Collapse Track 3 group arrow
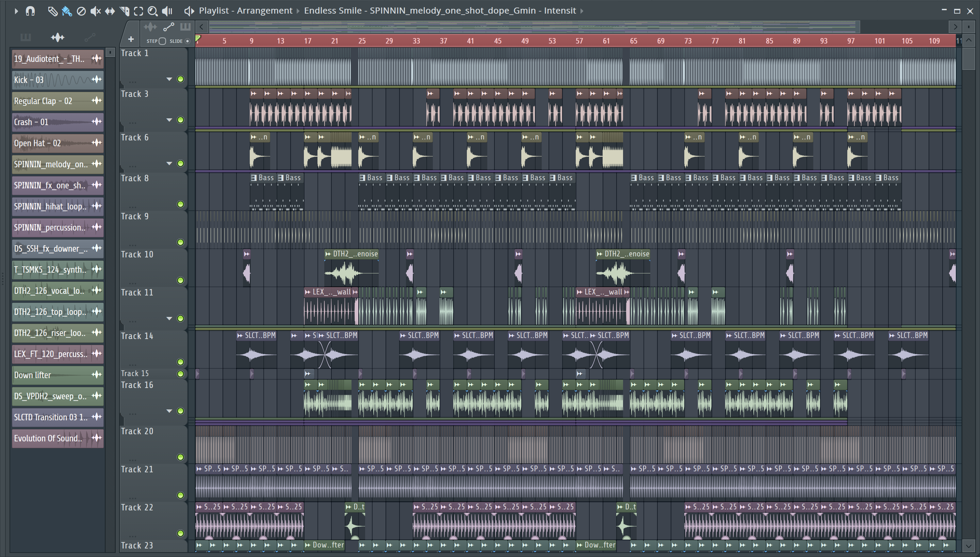This screenshot has width=980, height=557. (x=169, y=120)
